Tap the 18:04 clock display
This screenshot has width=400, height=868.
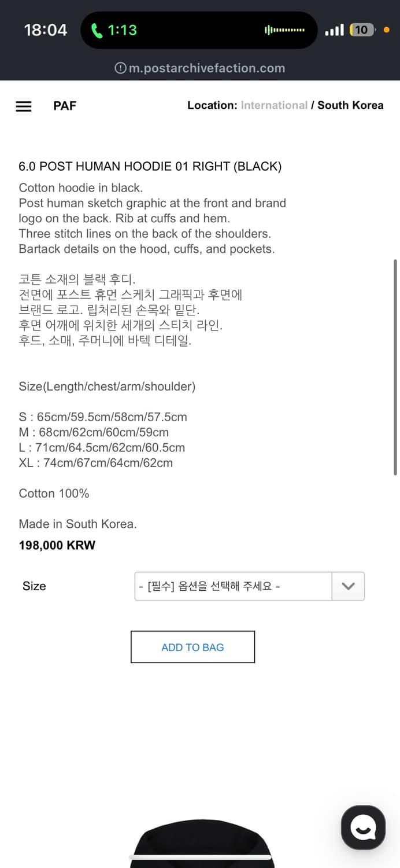click(46, 30)
